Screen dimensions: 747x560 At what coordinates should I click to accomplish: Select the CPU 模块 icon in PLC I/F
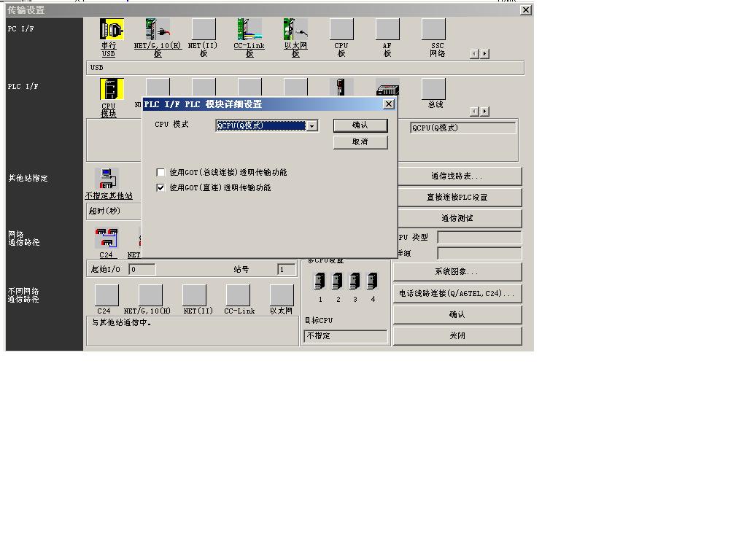(x=112, y=90)
